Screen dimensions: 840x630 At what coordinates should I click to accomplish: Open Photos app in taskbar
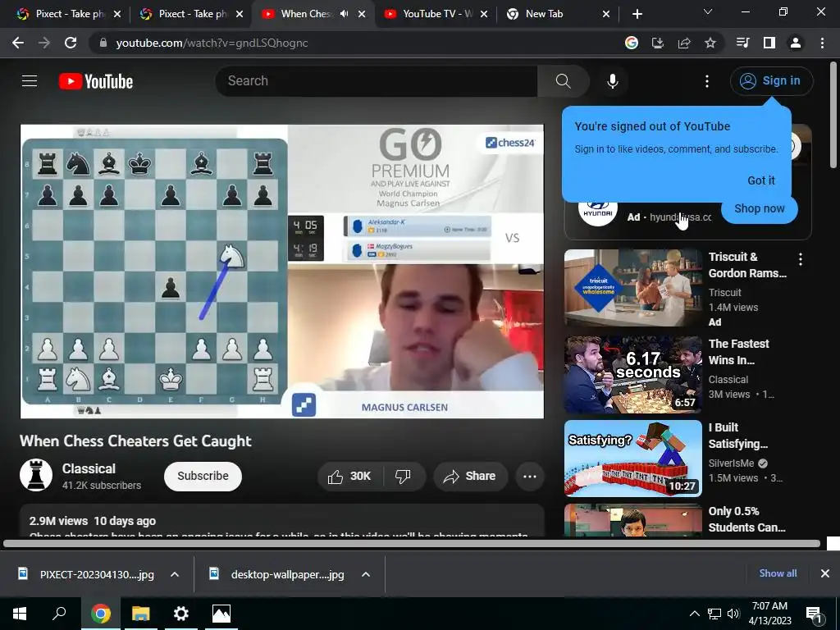tap(221, 614)
